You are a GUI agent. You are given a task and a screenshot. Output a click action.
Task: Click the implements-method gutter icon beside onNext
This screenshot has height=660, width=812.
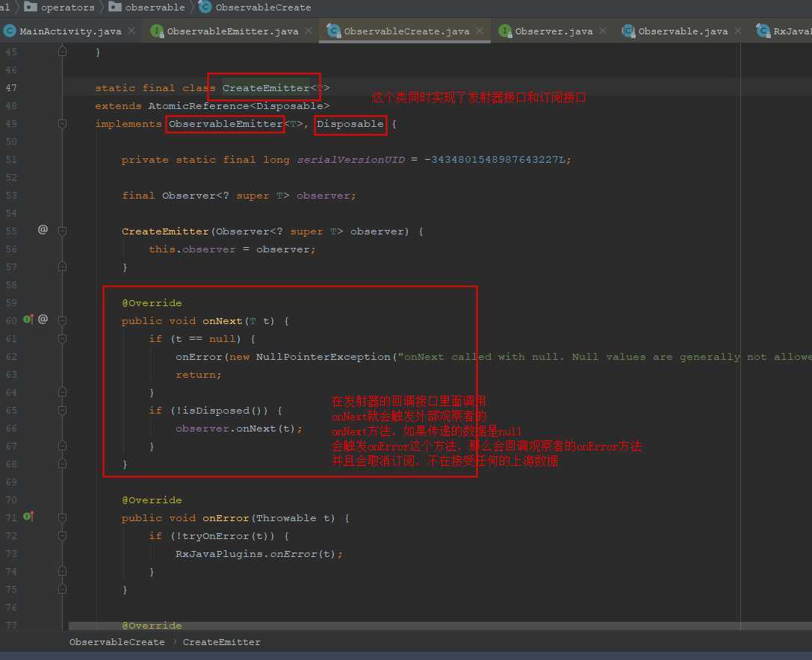tap(28, 320)
